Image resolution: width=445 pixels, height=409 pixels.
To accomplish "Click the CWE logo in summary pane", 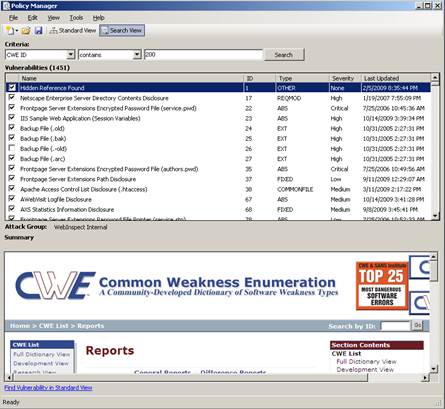I will (55, 285).
